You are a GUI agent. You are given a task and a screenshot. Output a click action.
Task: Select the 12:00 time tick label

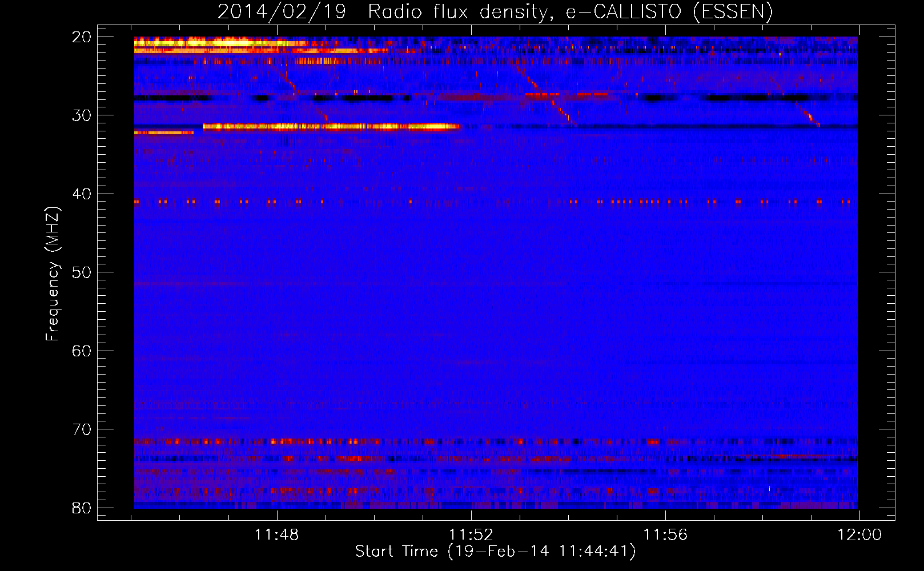coord(859,535)
